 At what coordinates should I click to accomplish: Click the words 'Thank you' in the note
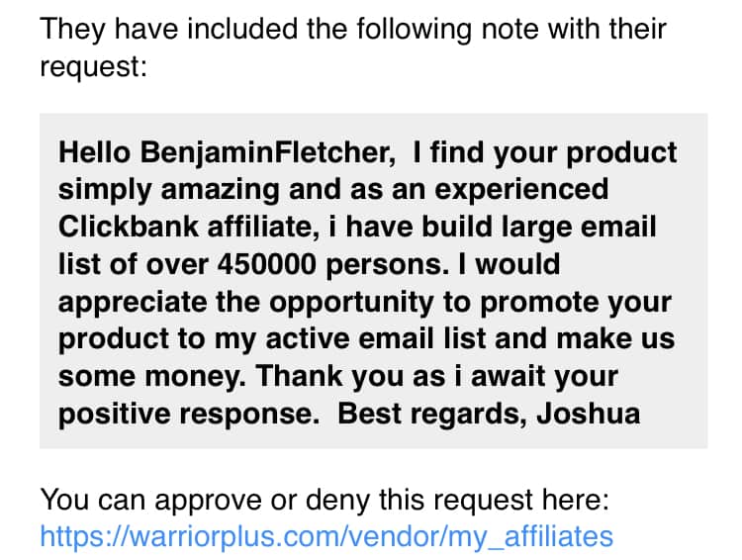pyautogui.click(x=330, y=377)
